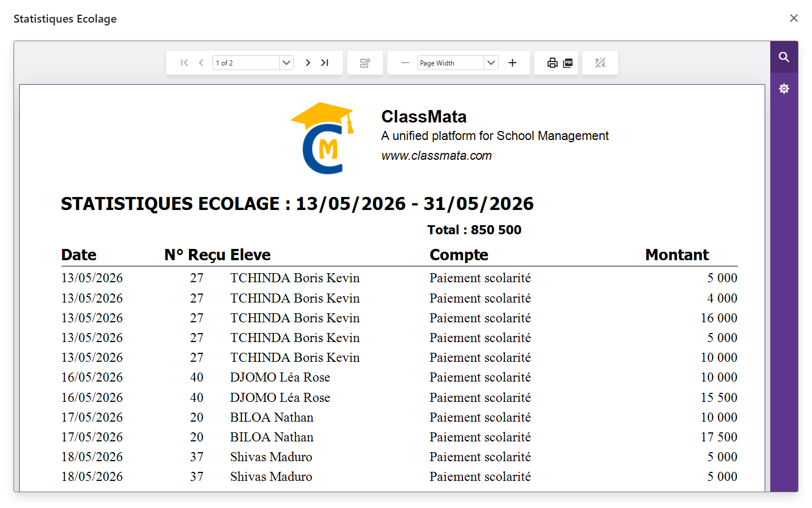The height and width of the screenshot is (508, 812).
Task: Click 'DJOMO Léa Rose' in the 15 500 row
Action: 280,397
